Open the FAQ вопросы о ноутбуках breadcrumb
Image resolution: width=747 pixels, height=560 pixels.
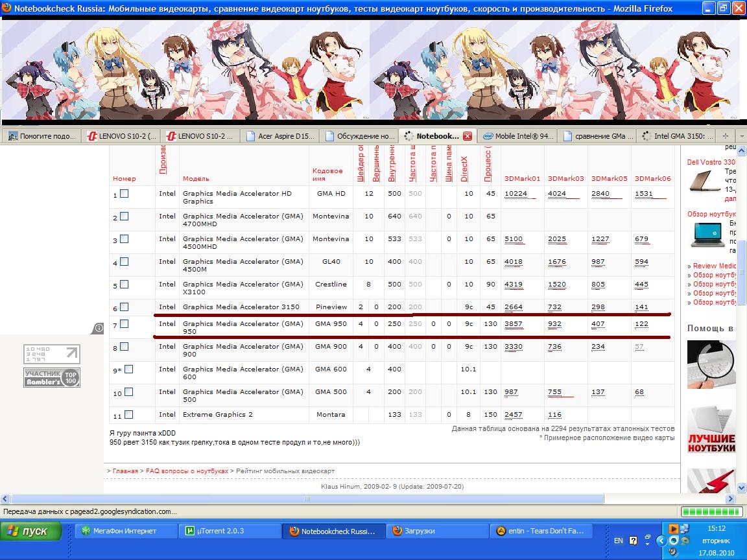coord(187,471)
